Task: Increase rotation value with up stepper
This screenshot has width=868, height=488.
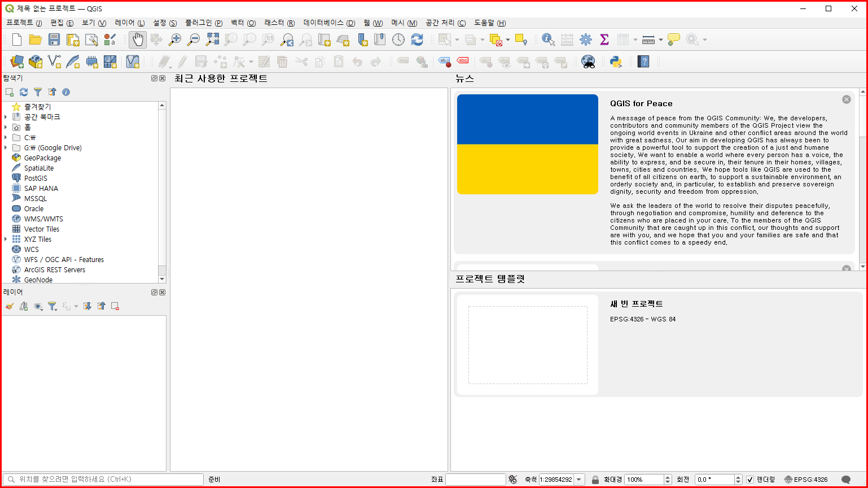Action: pos(738,477)
